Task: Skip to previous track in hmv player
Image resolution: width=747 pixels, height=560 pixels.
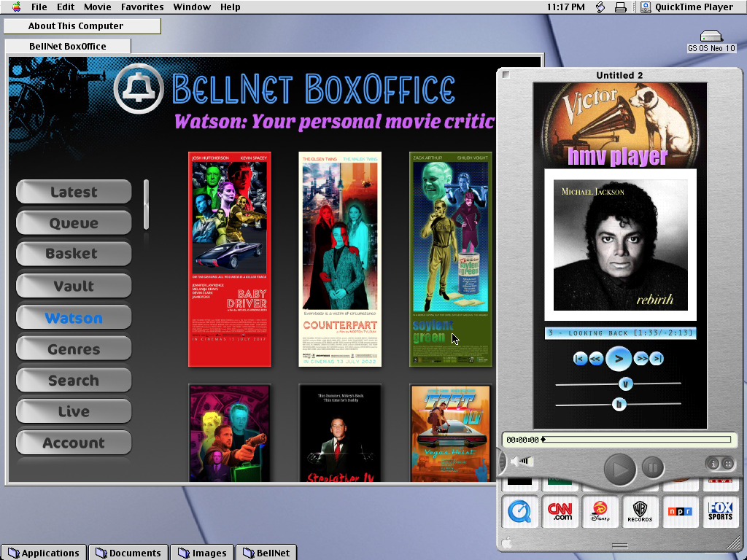Action: (580, 359)
